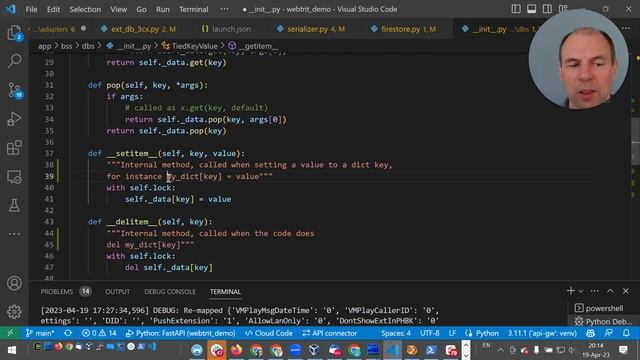
Task: Change indentation via Spaces: 4
Action: pos(396,333)
